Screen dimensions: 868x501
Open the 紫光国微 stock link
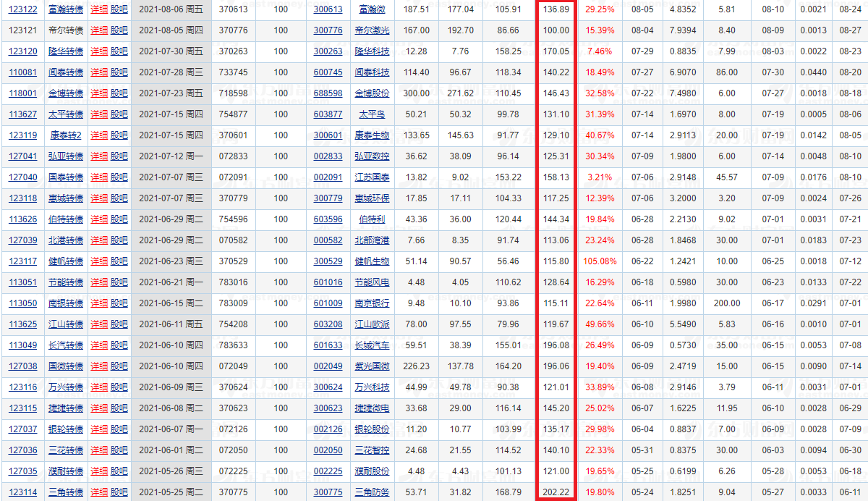pos(373,366)
